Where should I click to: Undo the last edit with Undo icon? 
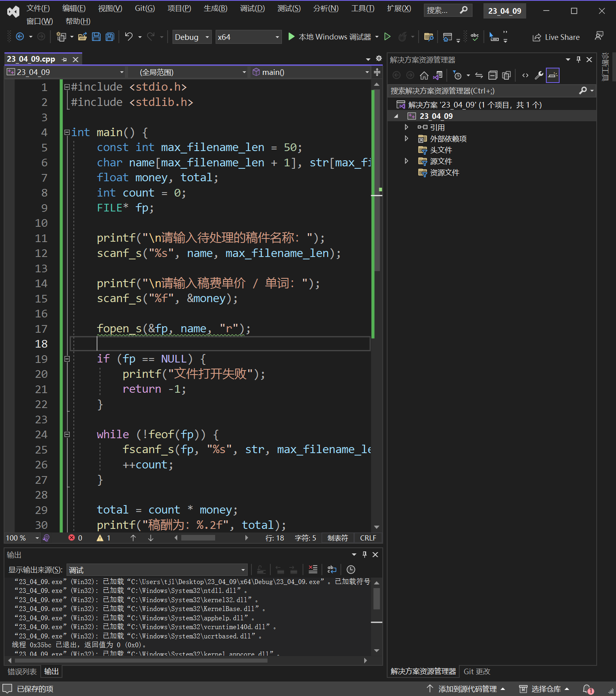pyautogui.click(x=129, y=37)
